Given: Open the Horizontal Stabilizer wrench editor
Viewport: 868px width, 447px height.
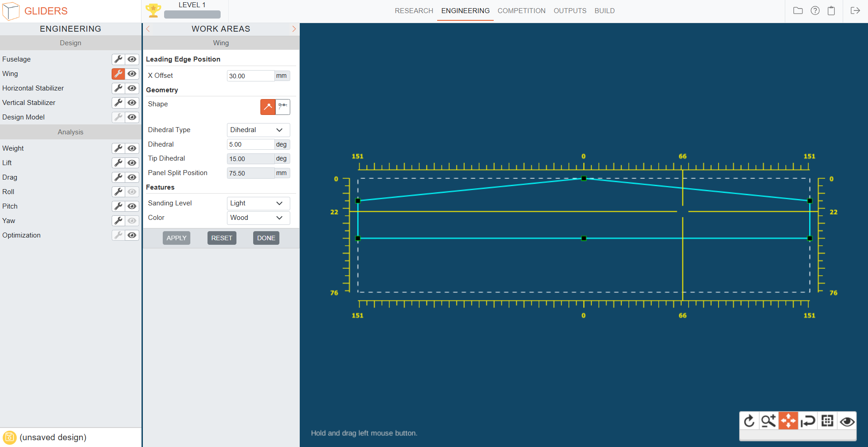Looking at the screenshot, I should [x=118, y=88].
